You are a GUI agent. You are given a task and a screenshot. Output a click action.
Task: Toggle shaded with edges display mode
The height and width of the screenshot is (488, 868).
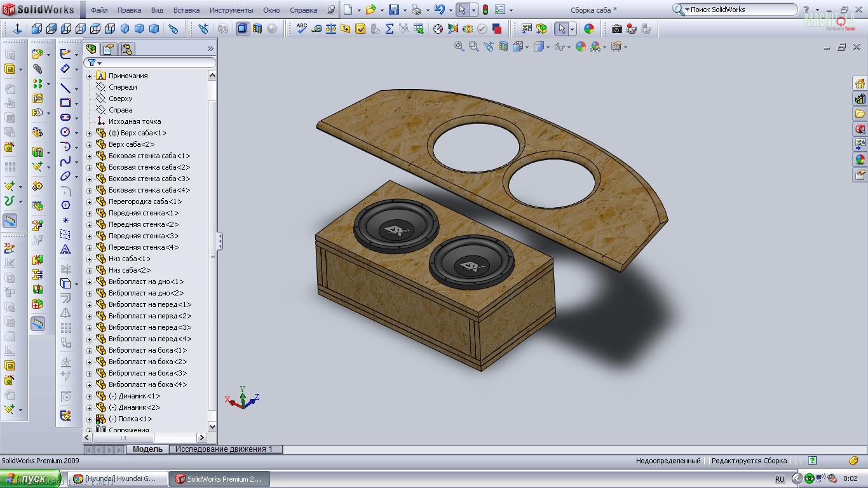tap(243, 29)
